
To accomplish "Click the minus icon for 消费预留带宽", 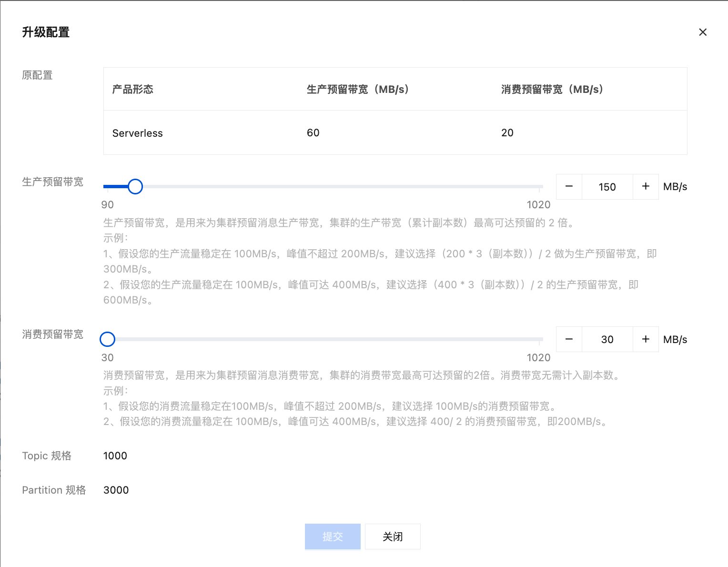I will click(x=569, y=339).
